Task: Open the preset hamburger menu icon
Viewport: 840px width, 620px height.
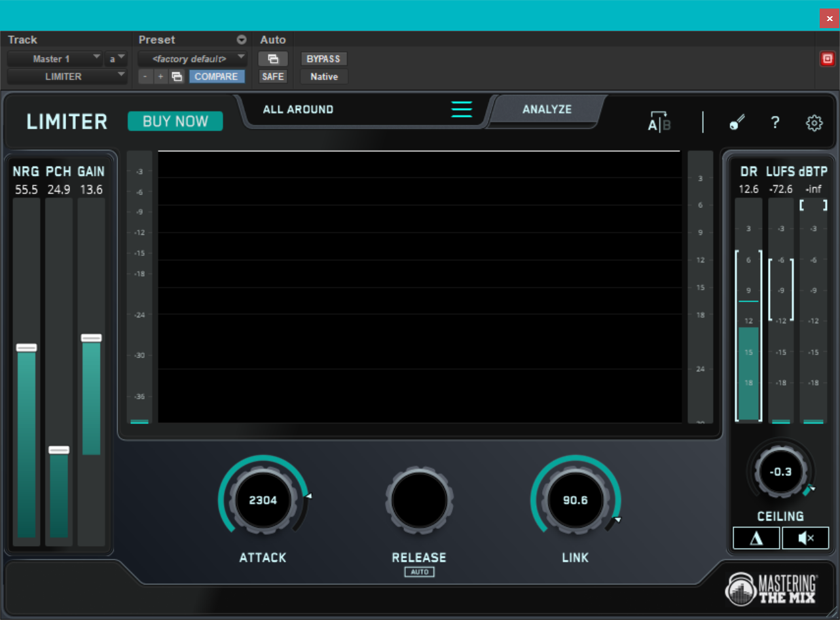Action: 462,109
